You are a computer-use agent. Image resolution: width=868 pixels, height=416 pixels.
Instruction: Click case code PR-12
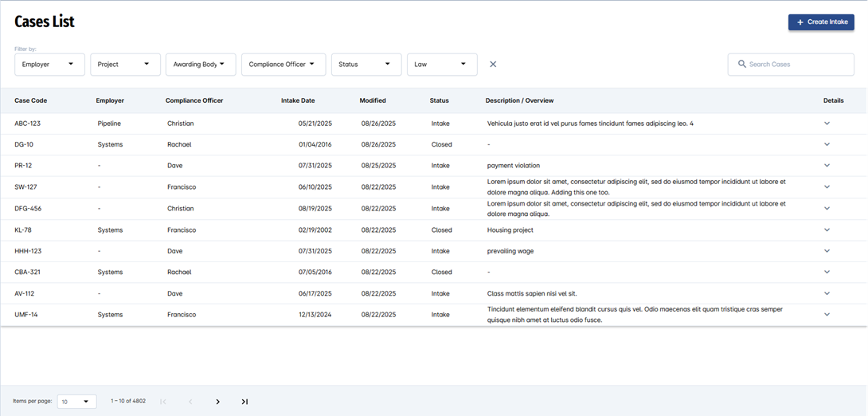(23, 166)
